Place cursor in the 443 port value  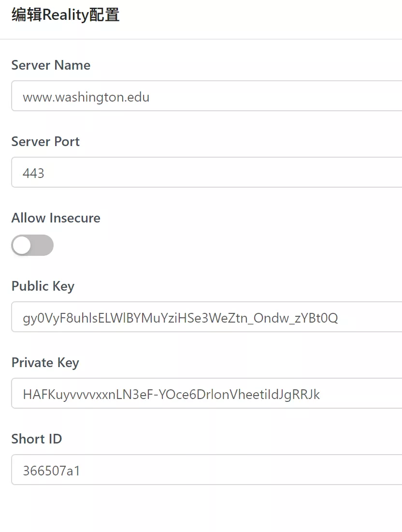coord(33,173)
